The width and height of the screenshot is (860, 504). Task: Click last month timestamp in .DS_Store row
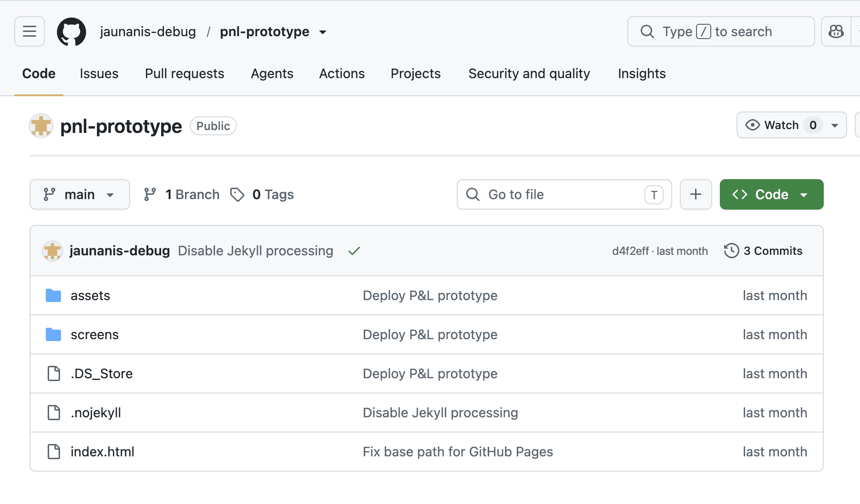coord(775,373)
